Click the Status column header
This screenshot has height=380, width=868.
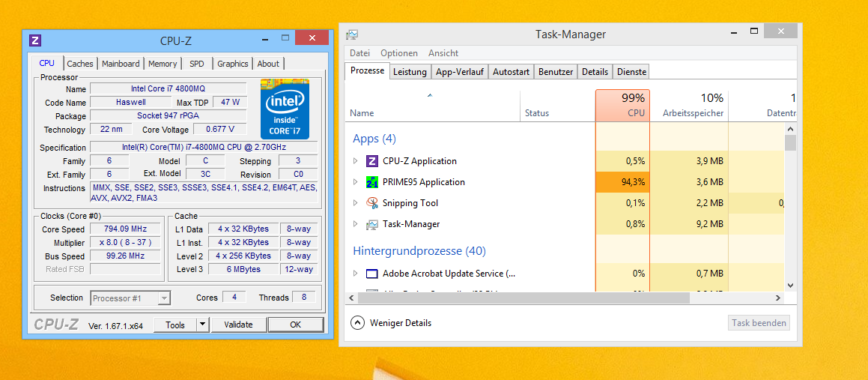coord(557,106)
